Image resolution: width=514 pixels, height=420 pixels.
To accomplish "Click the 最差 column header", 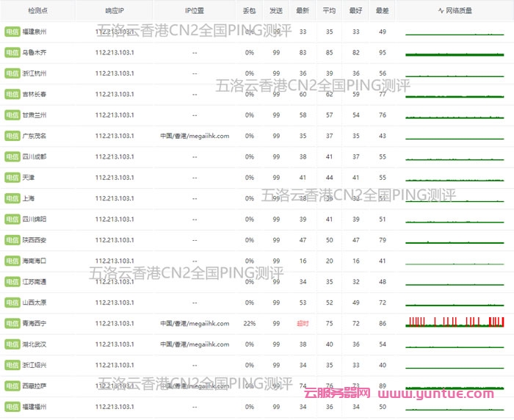I will [383, 11].
